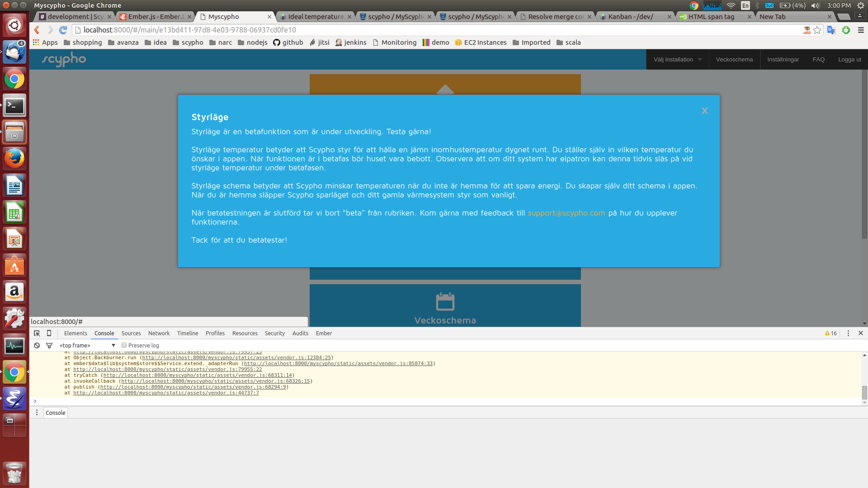This screenshot has width=868, height=488.
Task: Switch to the DevTools Network tab
Action: tap(159, 333)
